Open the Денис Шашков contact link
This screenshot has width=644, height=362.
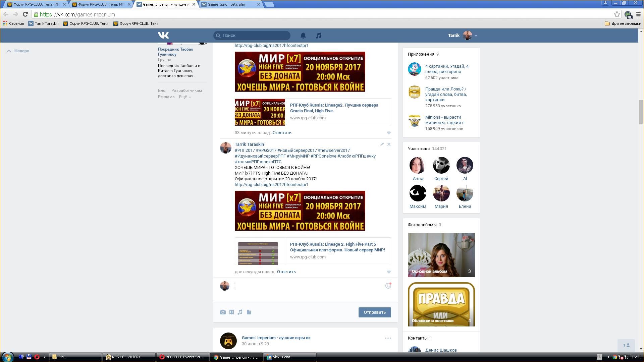tap(441, 350)
